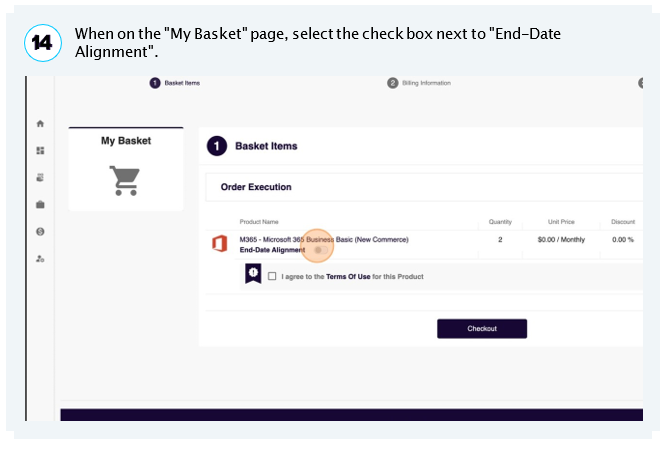The image size is (666, 450).
Task: Click the alert bookmark icon near Terms
Action: tap(253, 274)
